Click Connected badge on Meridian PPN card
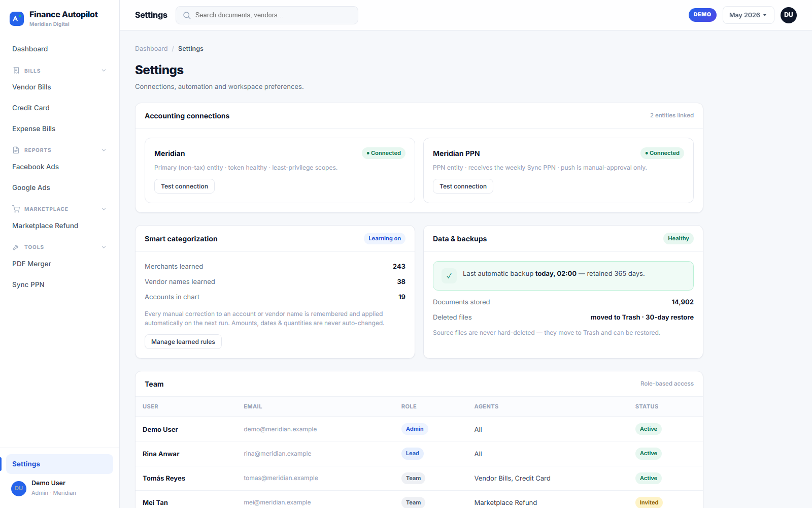Screen dimensions: 812x508 662,153
